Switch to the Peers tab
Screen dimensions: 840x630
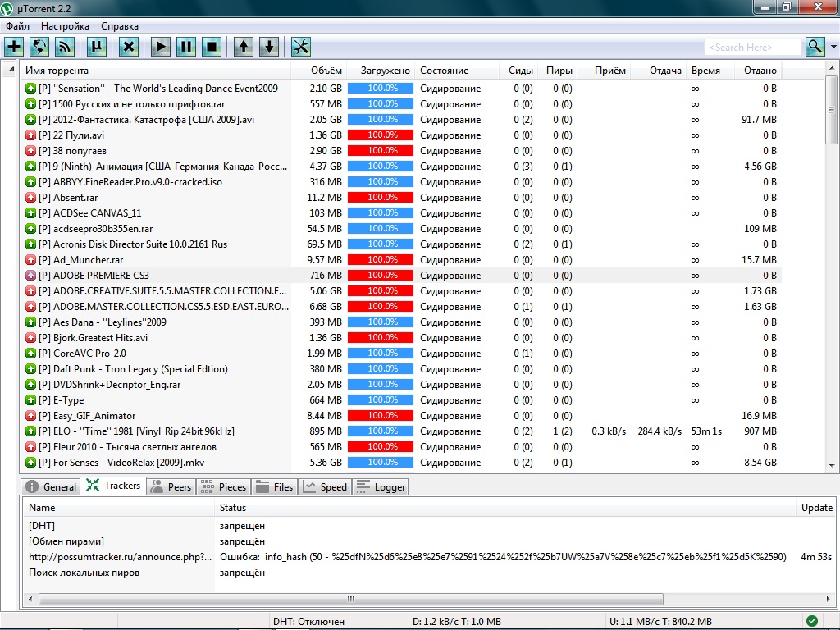click(171, 486)
